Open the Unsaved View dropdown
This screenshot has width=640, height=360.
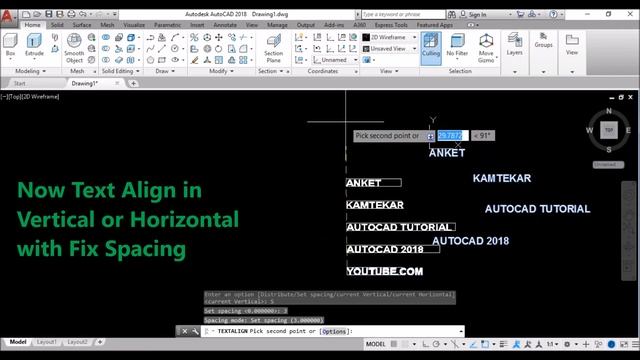[x=390, y=49]
